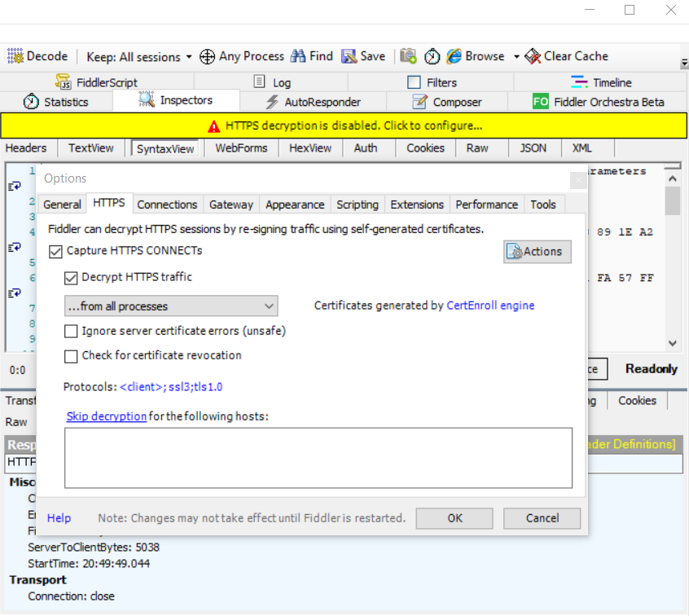Click Cancel in Options dialog
The image size is (689, 616).
click(542, 518)
